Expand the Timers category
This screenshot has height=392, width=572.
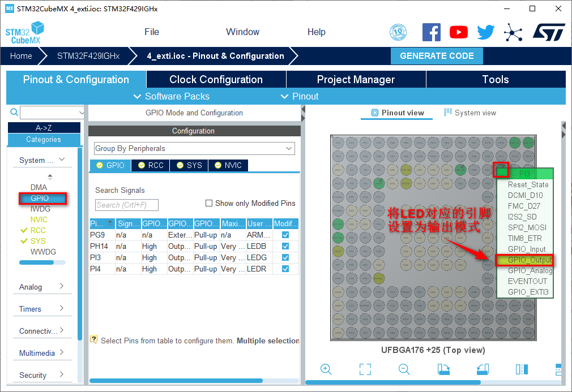pyautogui.click(x=42, y=309)
